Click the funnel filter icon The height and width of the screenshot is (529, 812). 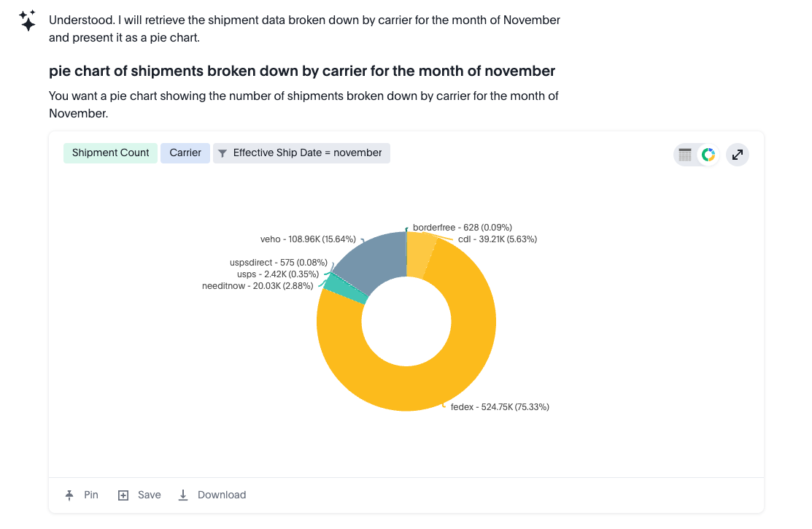(223, 153)
